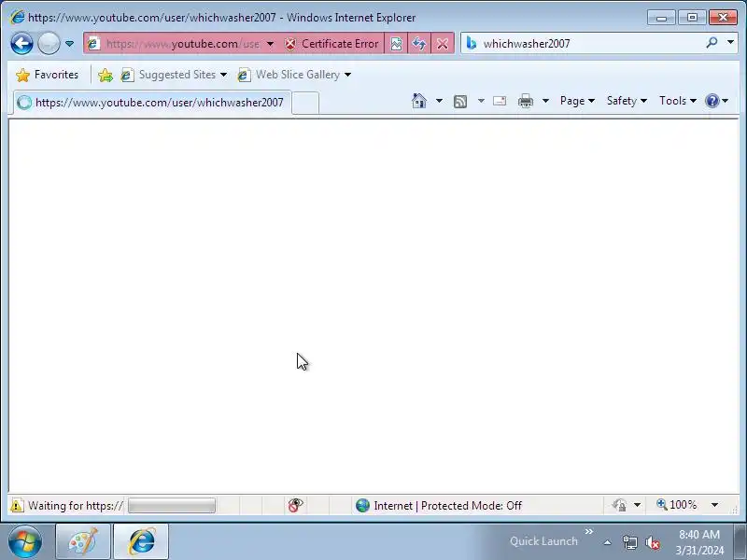Click the Internet Explorer title bar logo

[x=17, y=17]
